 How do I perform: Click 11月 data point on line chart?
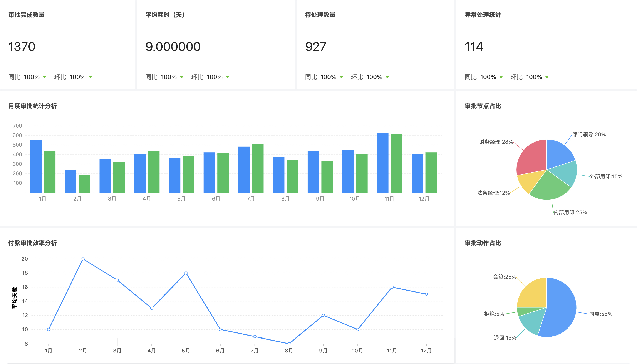(392, 287)
